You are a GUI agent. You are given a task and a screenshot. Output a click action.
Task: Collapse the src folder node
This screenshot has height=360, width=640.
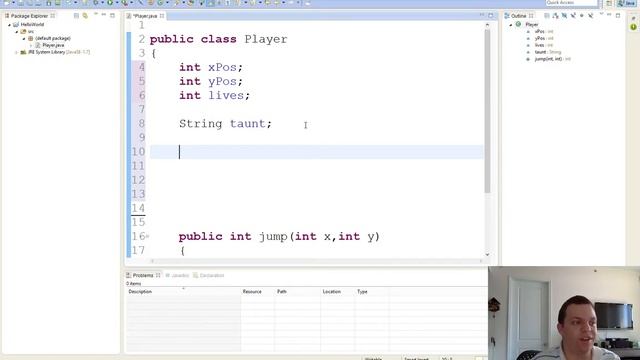tap(17, 32)
